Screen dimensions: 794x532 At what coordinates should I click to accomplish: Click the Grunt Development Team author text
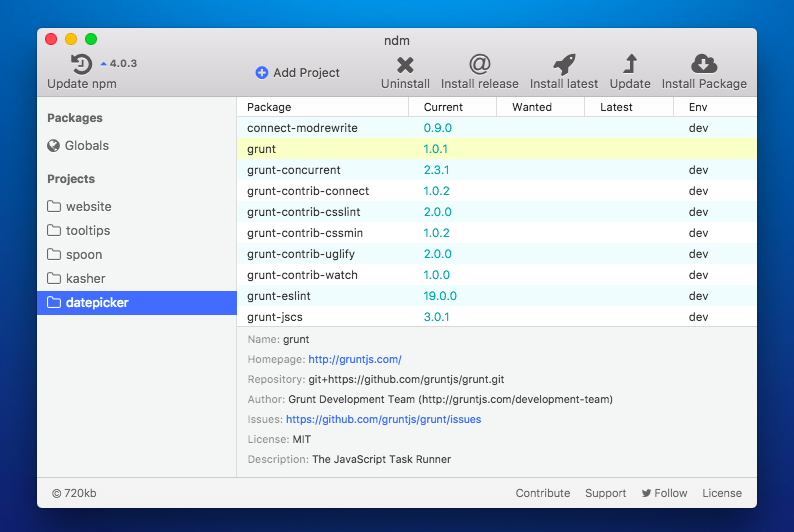(450, 399)
